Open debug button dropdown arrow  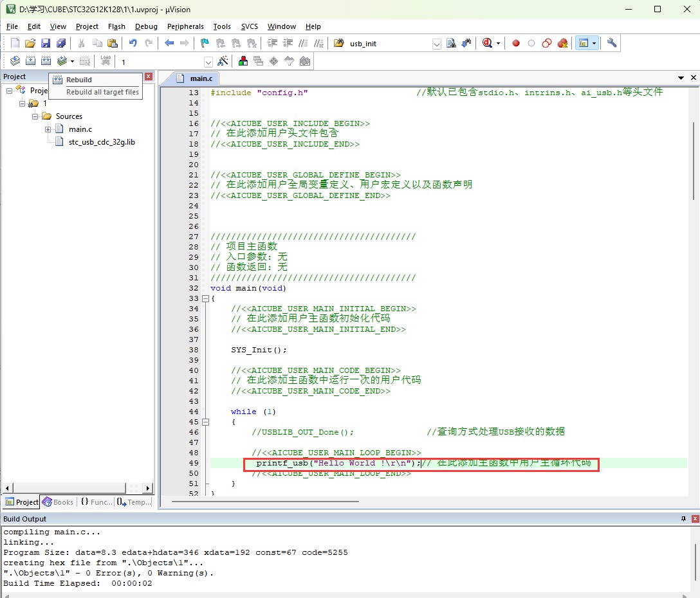[498, 43]
